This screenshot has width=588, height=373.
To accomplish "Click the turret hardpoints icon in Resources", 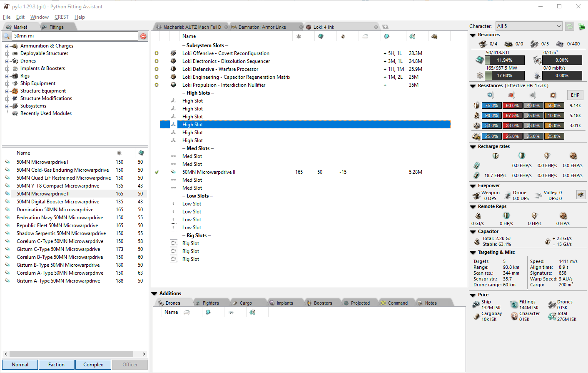I will point(483,44).
